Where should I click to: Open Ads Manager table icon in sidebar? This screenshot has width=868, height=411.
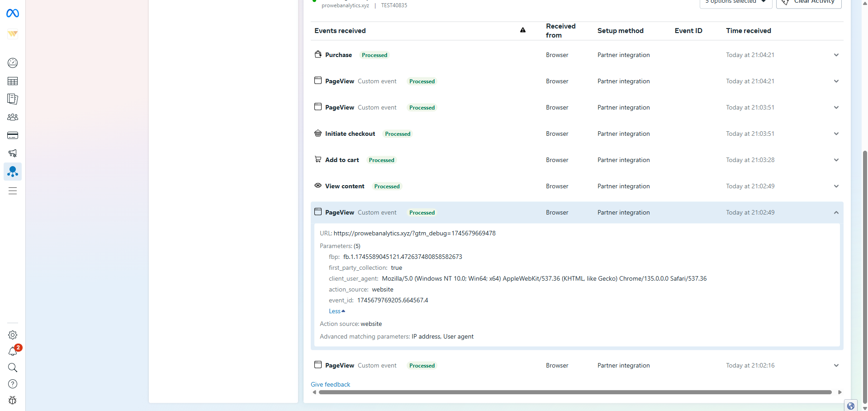coord(13,81)
